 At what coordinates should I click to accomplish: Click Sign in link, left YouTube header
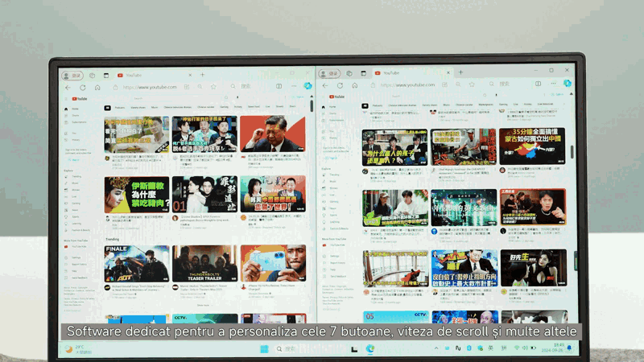pyautogui.click(x=299, y=97)
